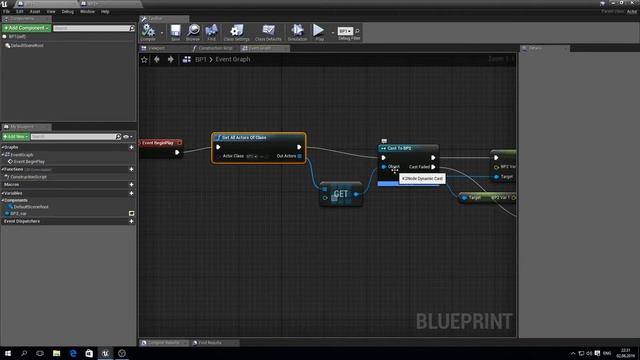Click the Compile toolbar icon
The image size is (640, 360).
(x=148, y=32)
